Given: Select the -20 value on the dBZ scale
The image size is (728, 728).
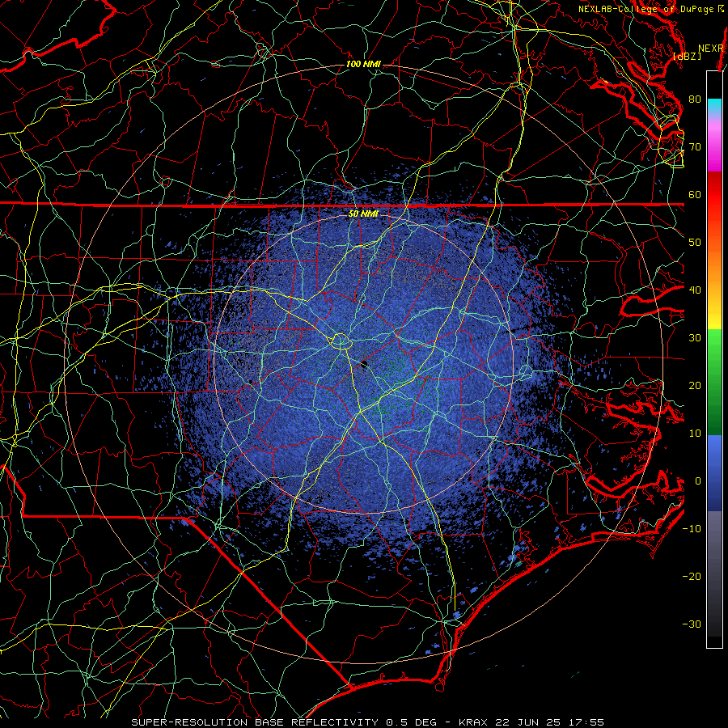Looking at the screenshot, I should (692, 577).
